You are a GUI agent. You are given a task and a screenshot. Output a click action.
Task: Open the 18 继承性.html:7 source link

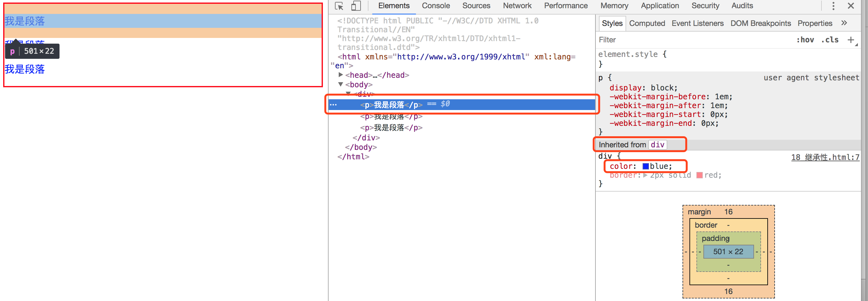[825, 157]
